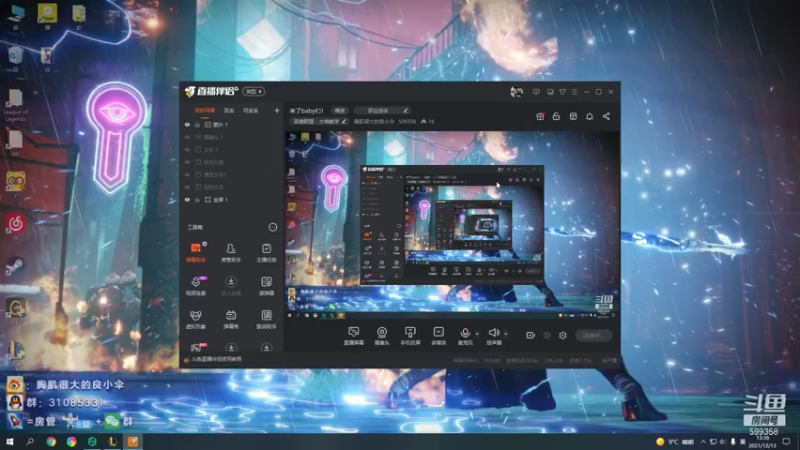Open the 读弹幕 tool

266,286
